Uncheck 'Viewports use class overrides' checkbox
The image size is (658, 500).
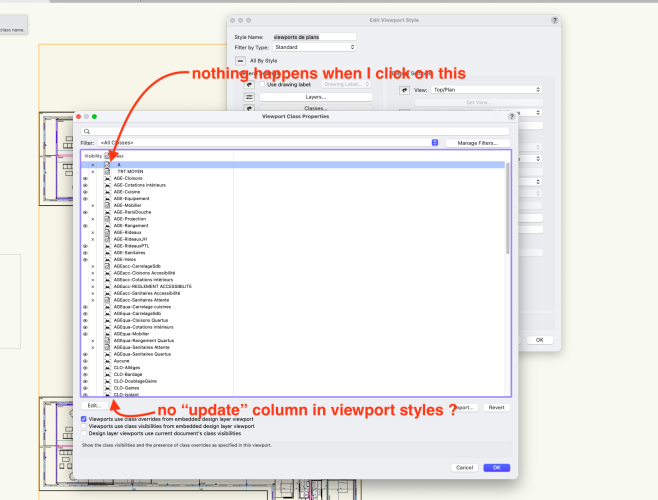tap(84, 419)
